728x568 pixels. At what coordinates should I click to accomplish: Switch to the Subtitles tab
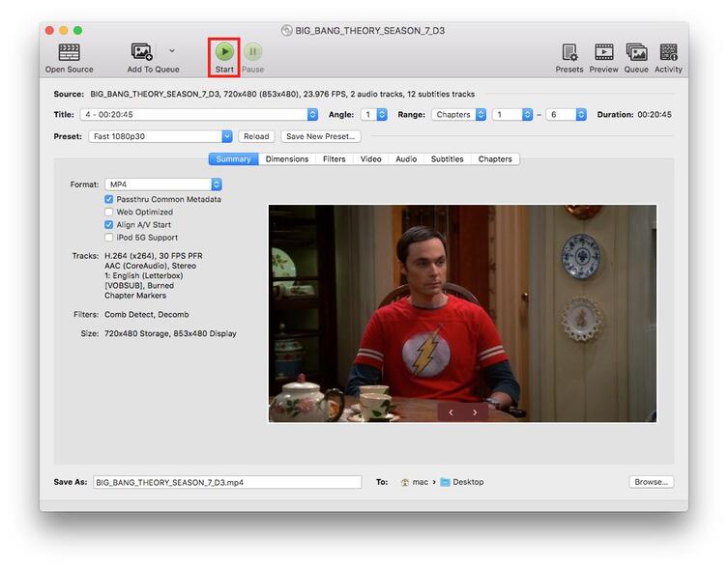click(x=447, y=159)
